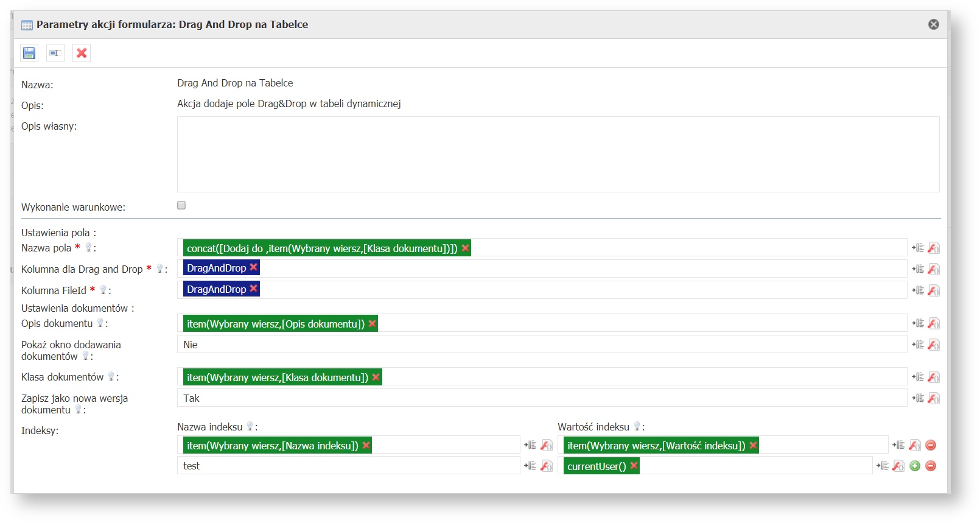The height and width of the screenshot is (523, 980).
Task: Click green plus to add index row
Action: [915, 466]
